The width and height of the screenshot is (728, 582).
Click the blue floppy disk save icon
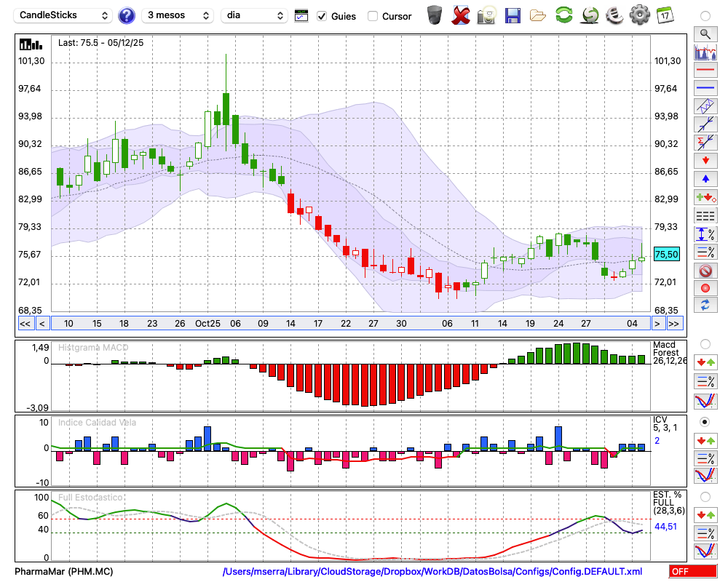(513, 15)
